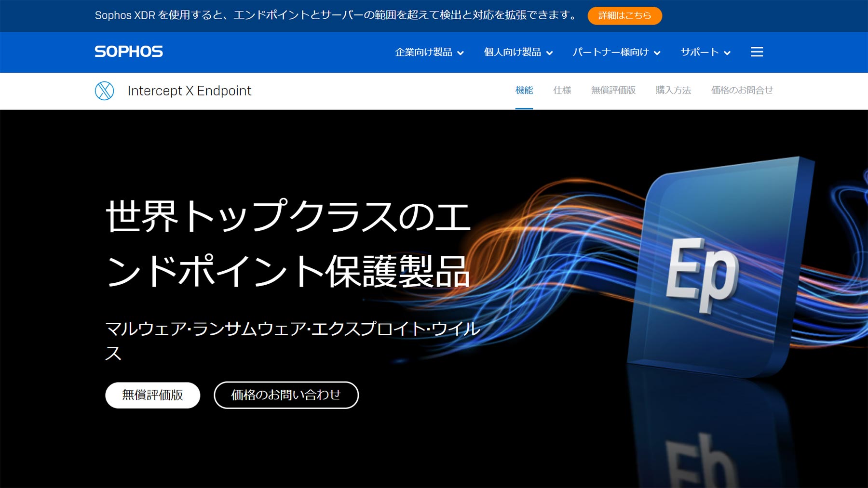Click the Sophos logo in header

click(x=129, y=52)
